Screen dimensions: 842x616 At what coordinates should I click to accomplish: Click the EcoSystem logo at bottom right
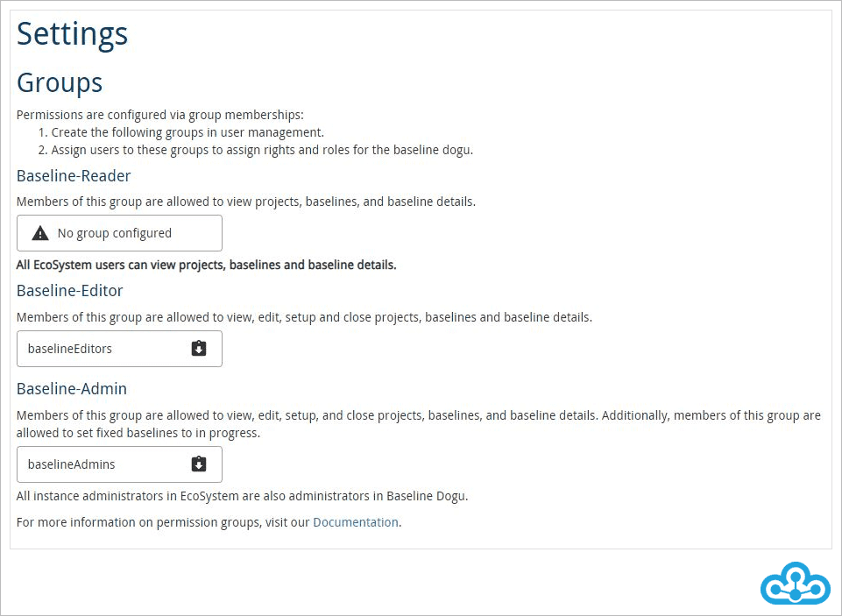[x=795, y=584]
